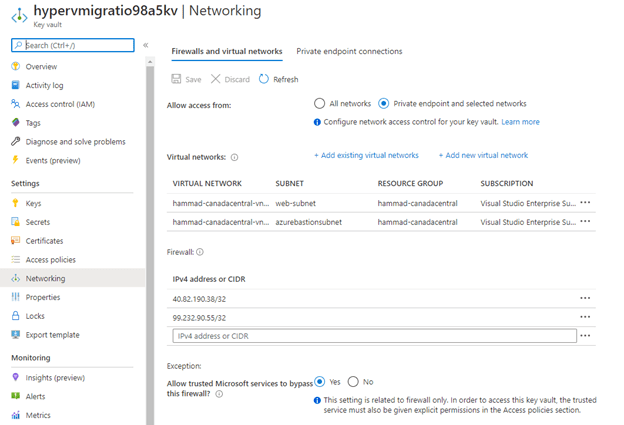Open ellipsis menu for 40.82.190.38/32

click(585, 298)
